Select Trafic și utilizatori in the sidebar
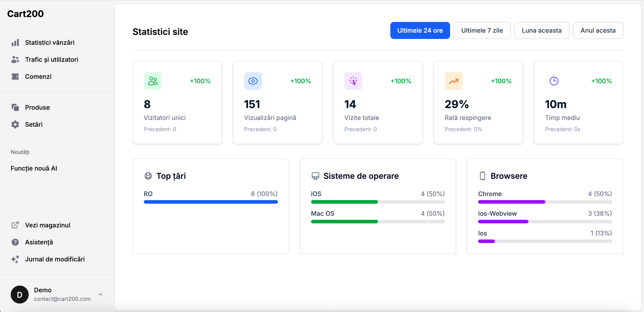 pyautogui.click(x=51, y=60)
